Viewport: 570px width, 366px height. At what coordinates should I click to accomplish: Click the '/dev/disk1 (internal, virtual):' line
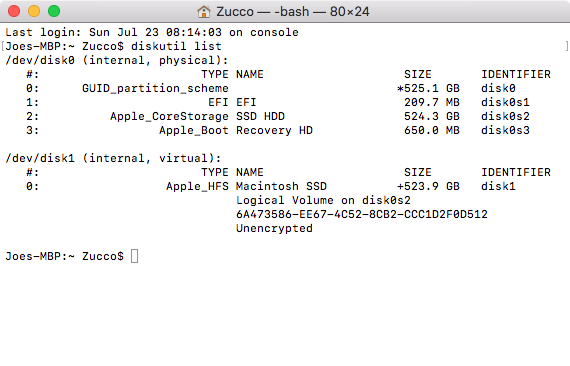coord(113,158)
